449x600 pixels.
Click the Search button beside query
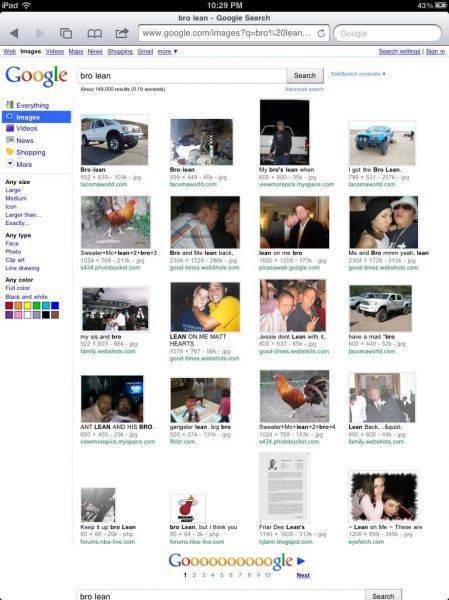[305, 76]
